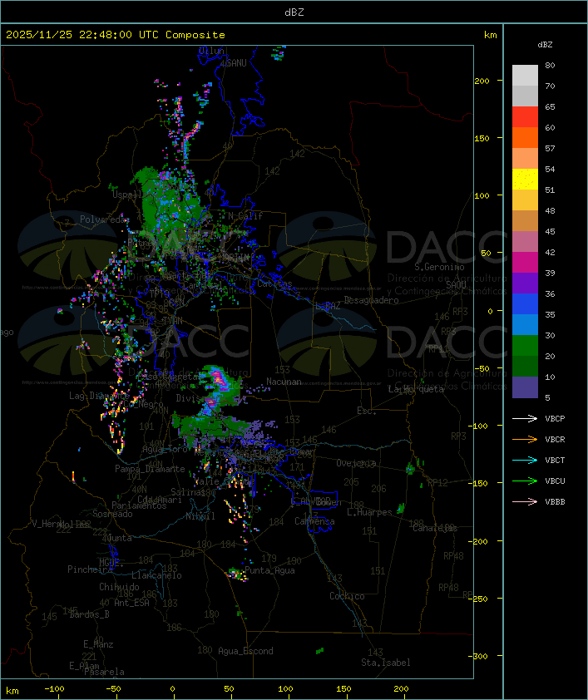Click the '-200' y-axis tick label
Screen dimensions: 588x700
coord(478,541)
